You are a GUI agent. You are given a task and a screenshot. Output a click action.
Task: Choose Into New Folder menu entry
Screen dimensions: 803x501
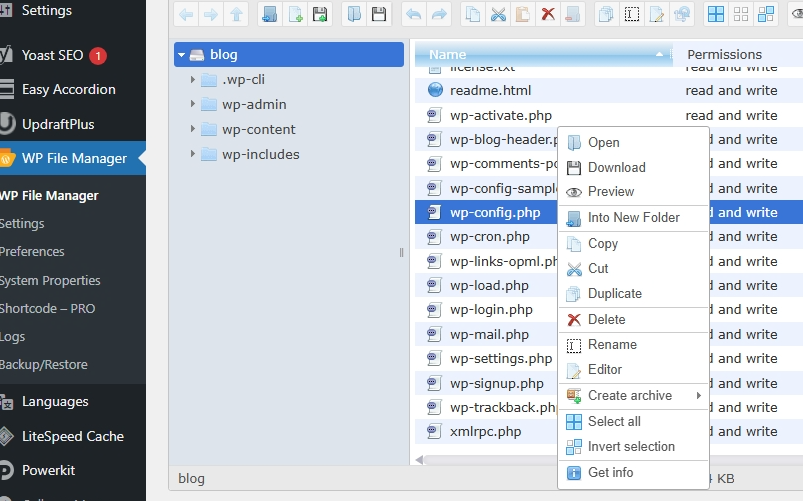(x=633, y=218)
